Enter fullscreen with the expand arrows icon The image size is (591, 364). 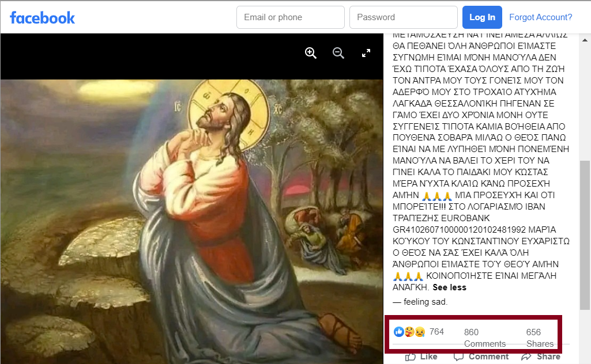click(366, 53)
